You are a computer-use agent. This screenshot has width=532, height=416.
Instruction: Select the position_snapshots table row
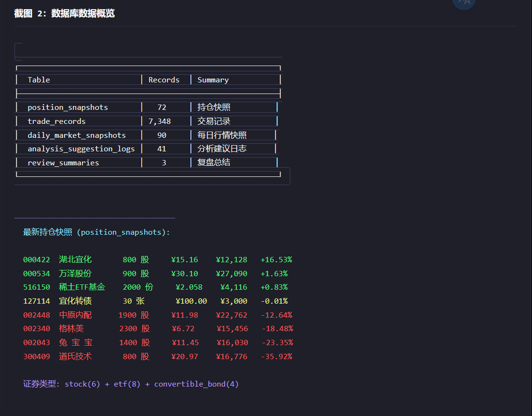click(x=147, y=107)
